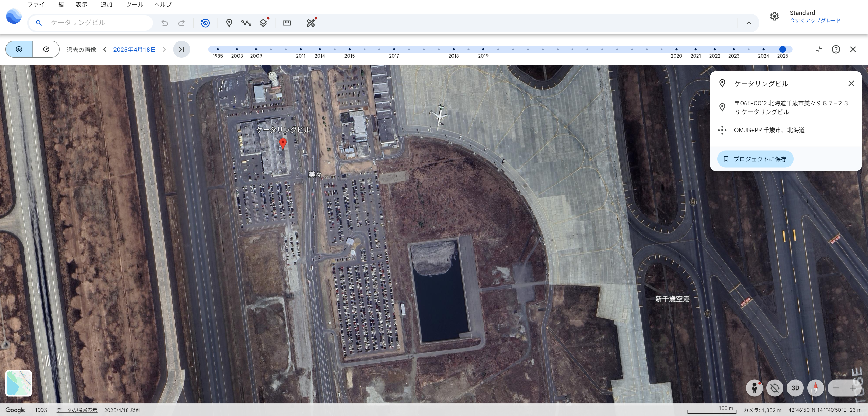Open the 表示 menu

click(x=81, y=5)
